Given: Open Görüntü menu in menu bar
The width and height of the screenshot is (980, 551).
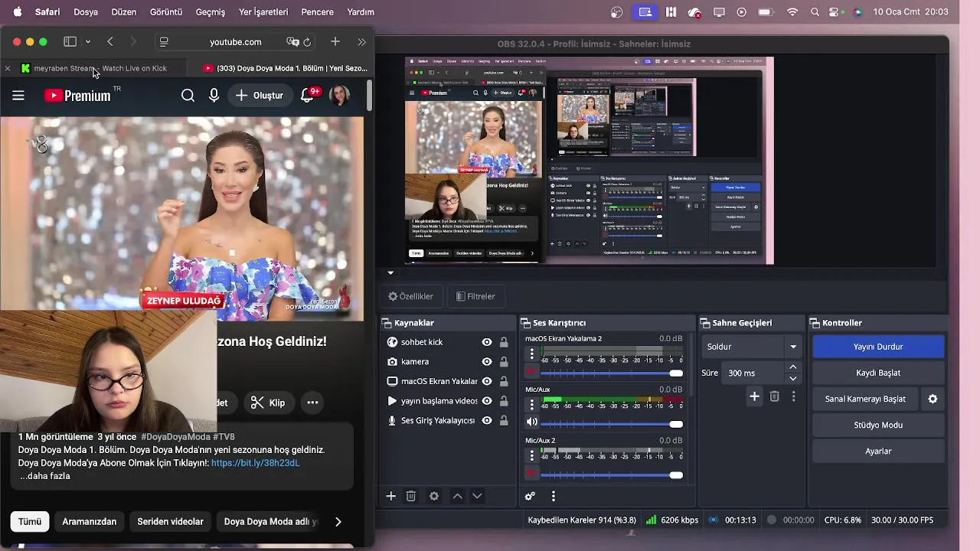Looking at the screenshot, I should pyautogui.click(x=165, y=11).
